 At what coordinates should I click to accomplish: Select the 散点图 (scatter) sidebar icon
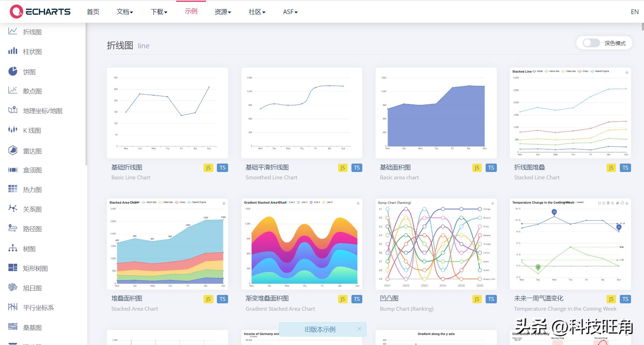(12, 91)
